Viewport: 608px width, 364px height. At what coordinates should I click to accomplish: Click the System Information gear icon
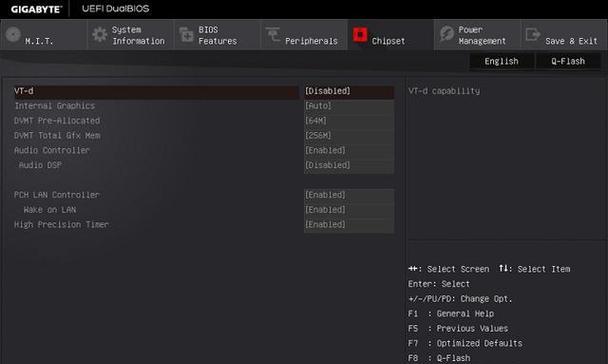point(100,35)
